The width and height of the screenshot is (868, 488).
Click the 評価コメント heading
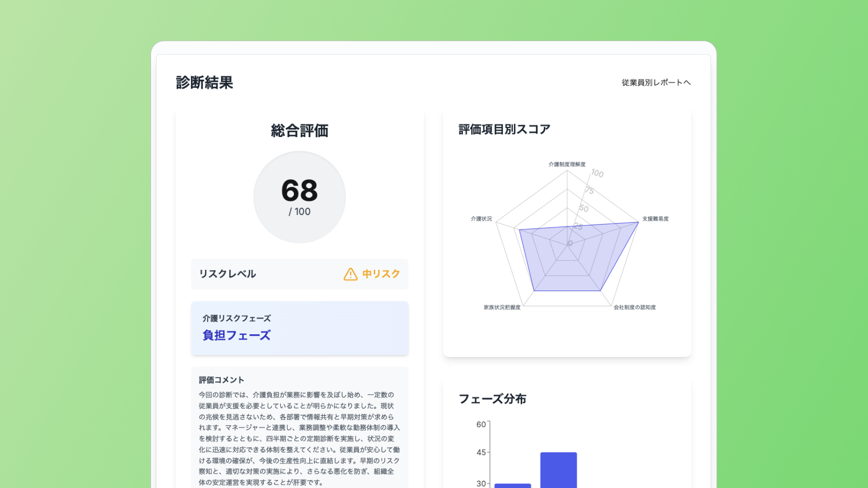click(222, 380)
